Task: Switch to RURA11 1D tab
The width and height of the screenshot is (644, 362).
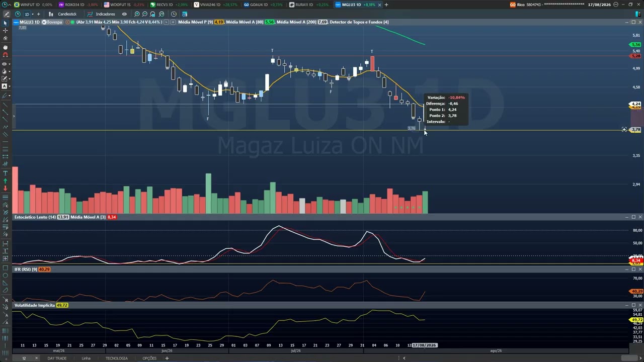Action: pos(309,5)
